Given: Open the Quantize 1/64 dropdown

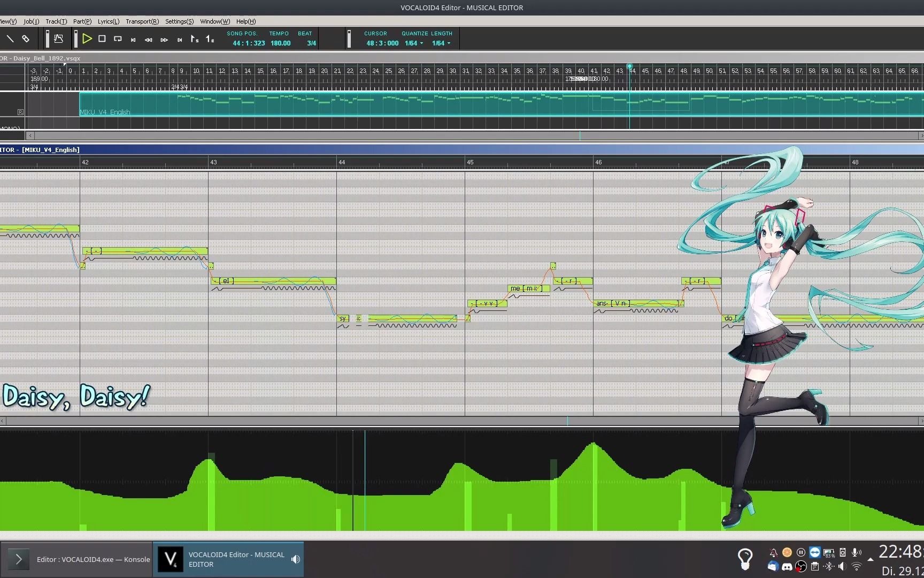Looking at the screenshot, I should tap(414, 43).
